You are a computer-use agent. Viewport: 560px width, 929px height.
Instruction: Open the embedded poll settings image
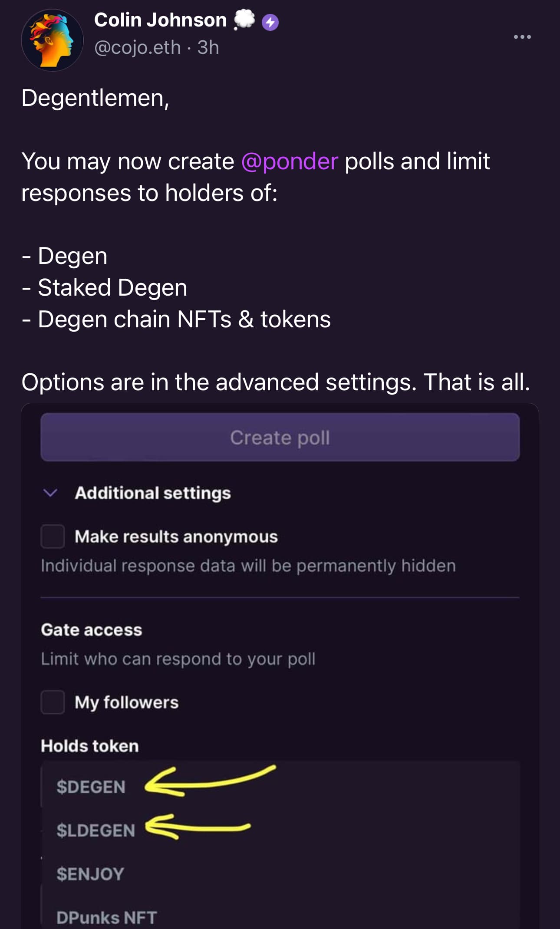point(280,666)
